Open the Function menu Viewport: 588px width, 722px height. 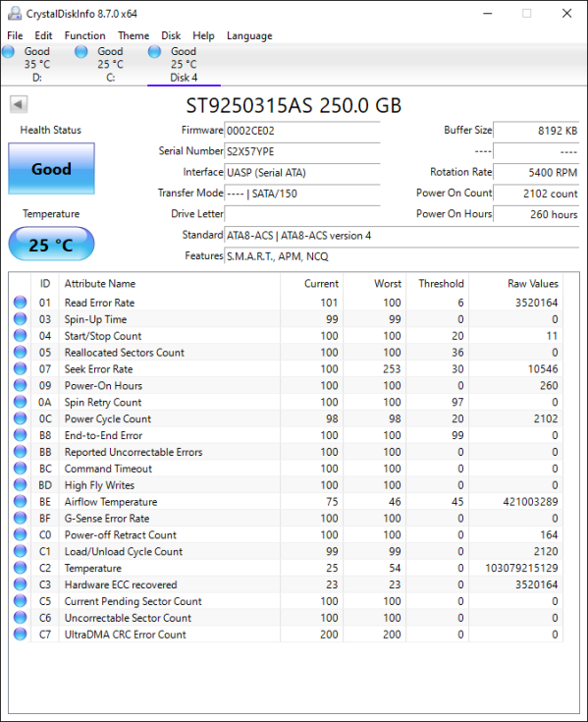point(84,36)
